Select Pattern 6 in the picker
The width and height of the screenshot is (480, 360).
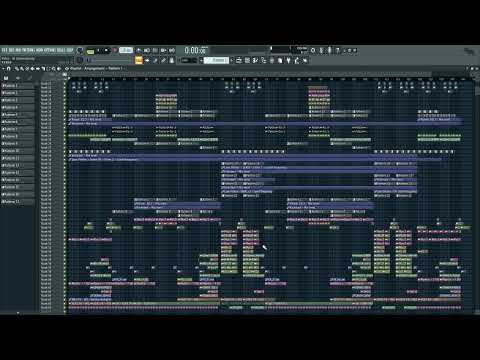click(18, 122)
